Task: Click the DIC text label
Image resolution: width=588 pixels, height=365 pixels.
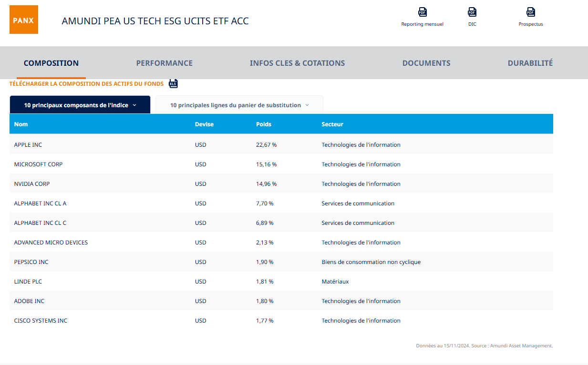Action: pos(472,24)
